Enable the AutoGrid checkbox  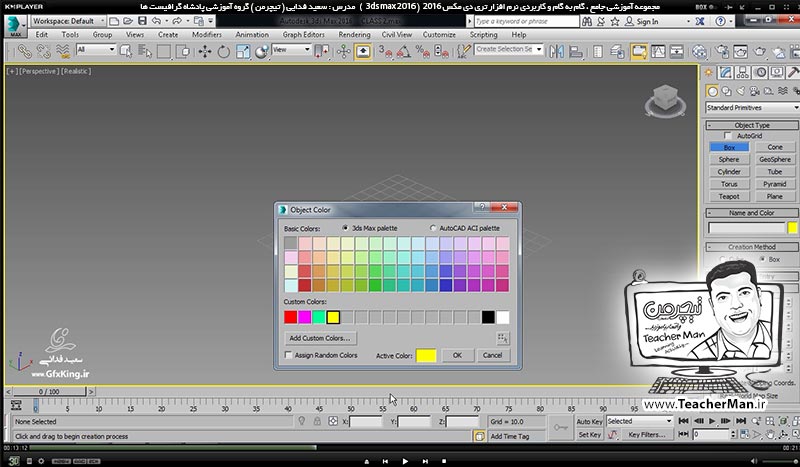[x=728, y=136]
